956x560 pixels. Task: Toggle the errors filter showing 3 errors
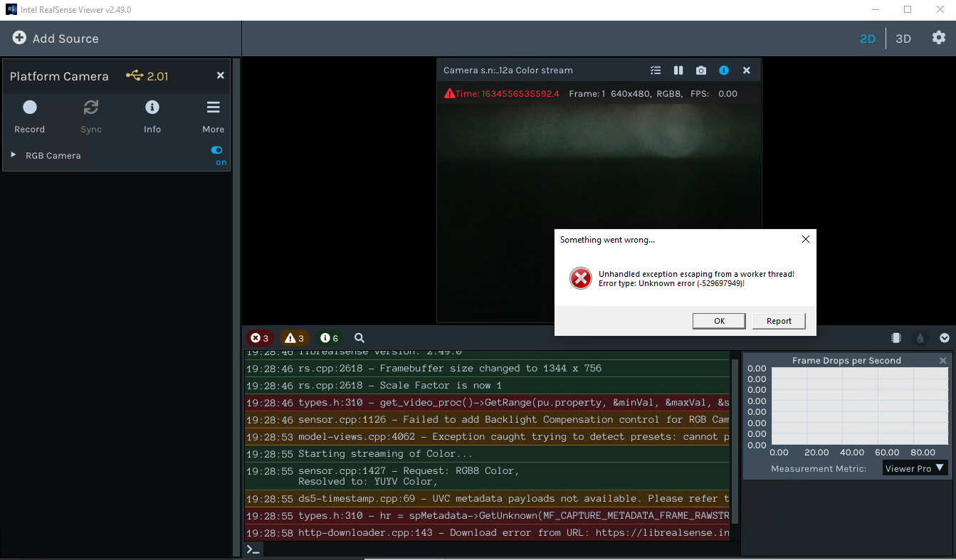pyautogui.click(x=259, y=338)
